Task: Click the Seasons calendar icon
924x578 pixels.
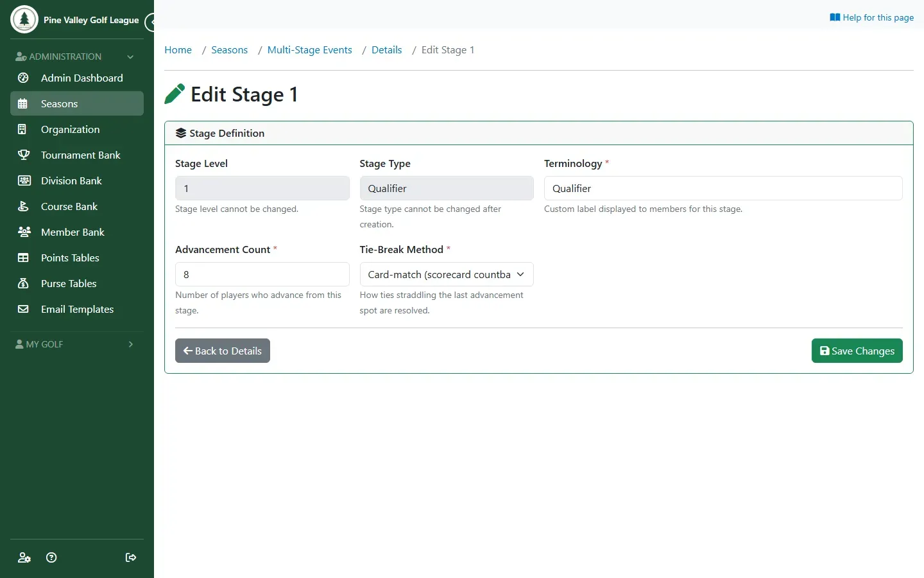Action: pos(23,103)
